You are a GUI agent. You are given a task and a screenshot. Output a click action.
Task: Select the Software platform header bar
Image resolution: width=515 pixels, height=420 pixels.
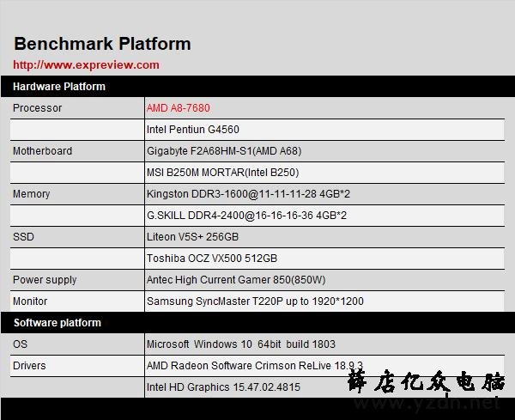(x=257, y=323)
